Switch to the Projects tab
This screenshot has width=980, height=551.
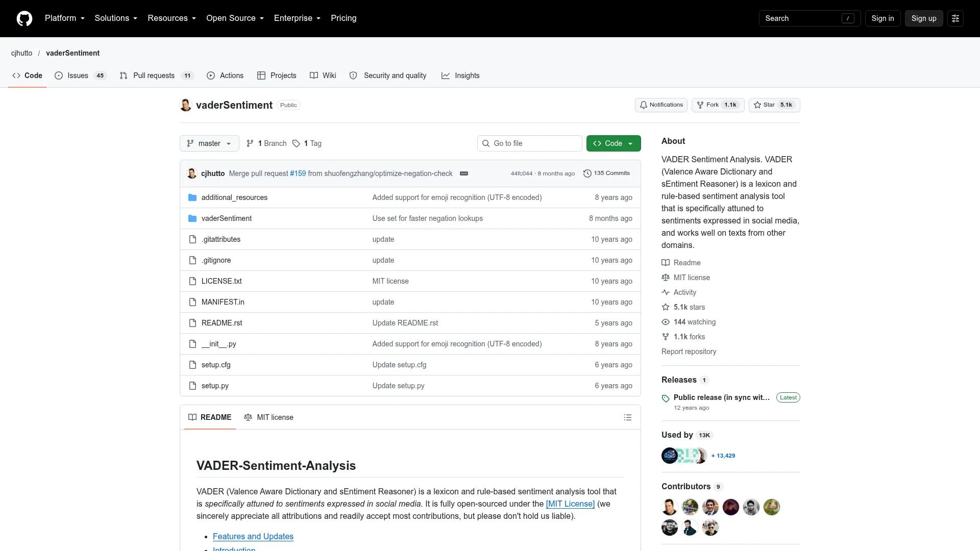tap(277, 76)
